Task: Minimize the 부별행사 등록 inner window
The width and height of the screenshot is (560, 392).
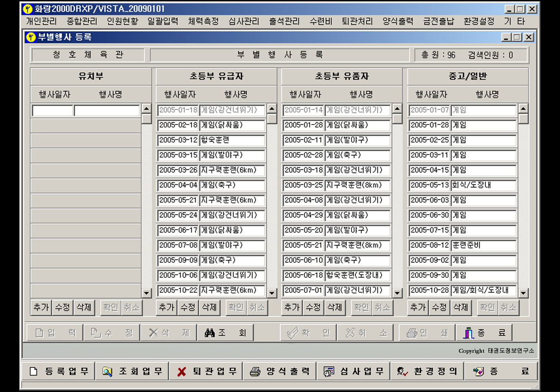Action: pyautogui.click(x=507, y=37)
